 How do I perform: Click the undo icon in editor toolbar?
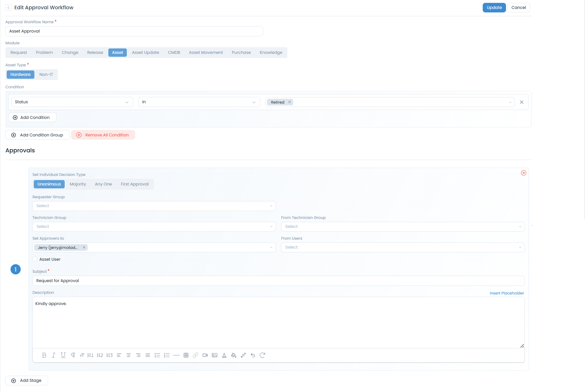click(253, 355)
